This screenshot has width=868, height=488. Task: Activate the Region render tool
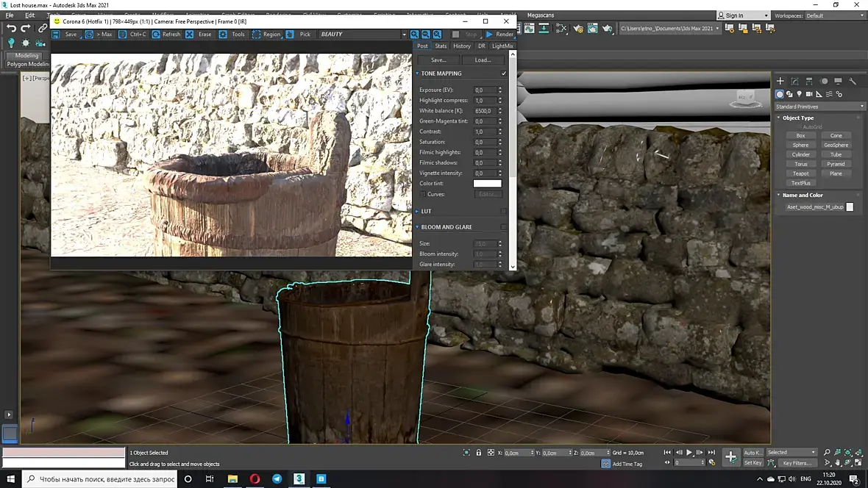[266, 35]
